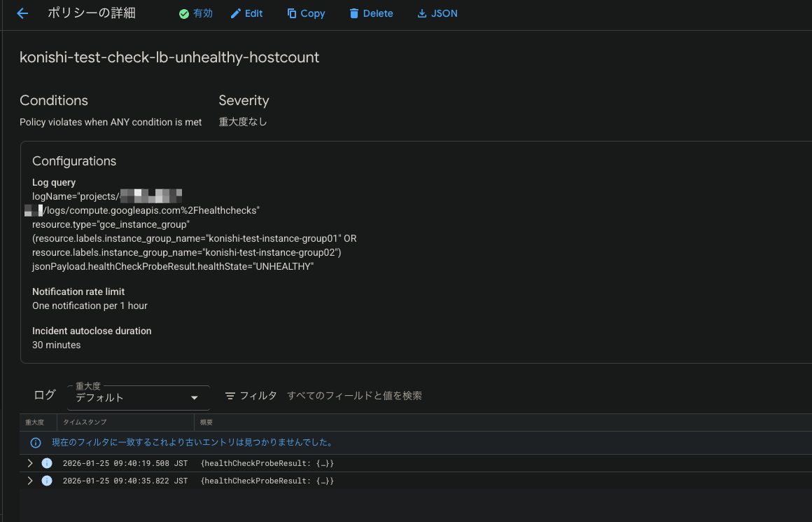This screenshot has width=812, height=522.
Task: Click info icon on 09:40:19 log entry
Action: (x=47, y=463)
